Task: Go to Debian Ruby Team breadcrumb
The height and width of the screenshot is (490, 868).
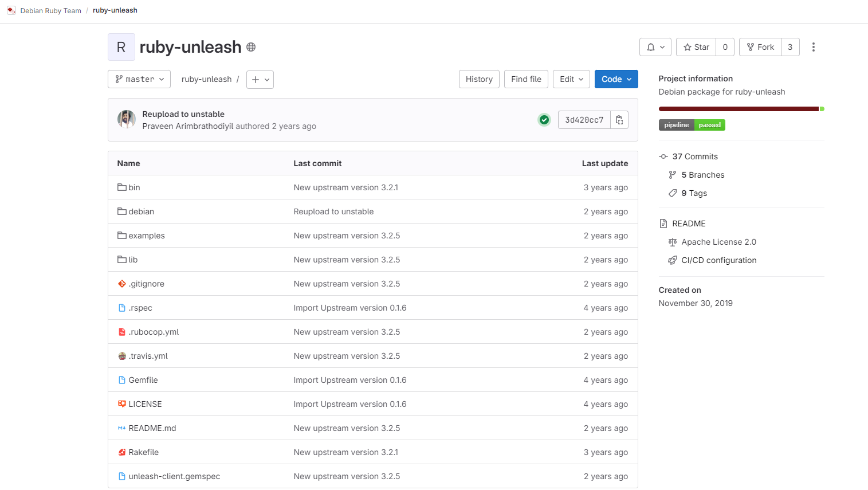Action: click(50, 10)
